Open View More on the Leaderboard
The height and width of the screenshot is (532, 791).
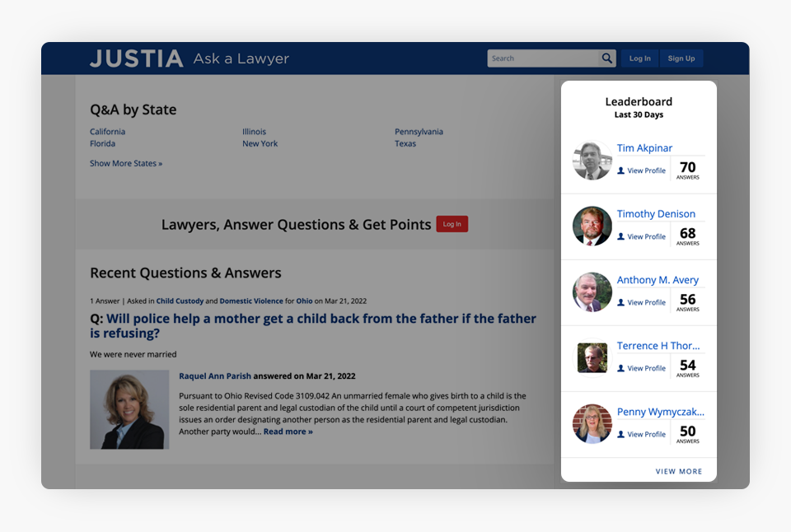(x=679, y=472)
